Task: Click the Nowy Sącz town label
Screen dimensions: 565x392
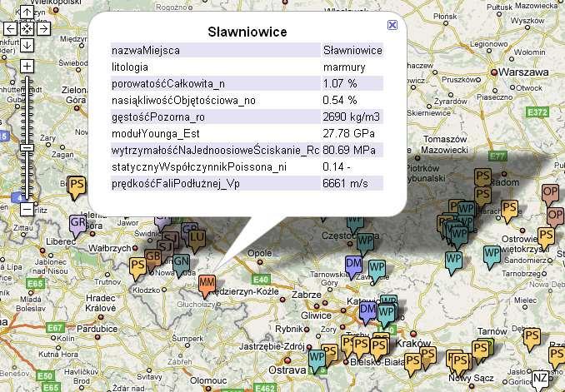Action: 471,379
